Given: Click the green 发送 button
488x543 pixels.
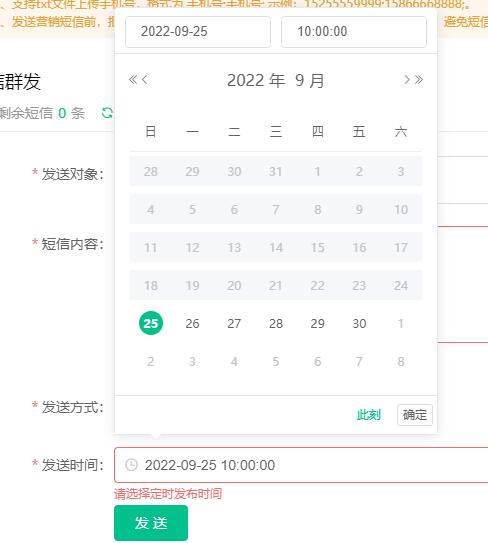Looking at the screenshot, I should point(151,523).
